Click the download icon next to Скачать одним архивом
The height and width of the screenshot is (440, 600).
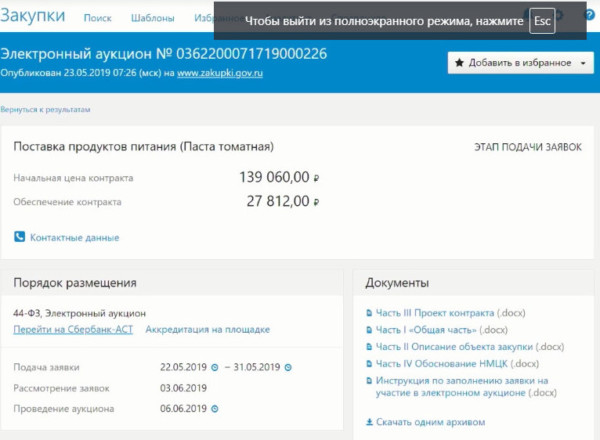click(x=370, y=422)
